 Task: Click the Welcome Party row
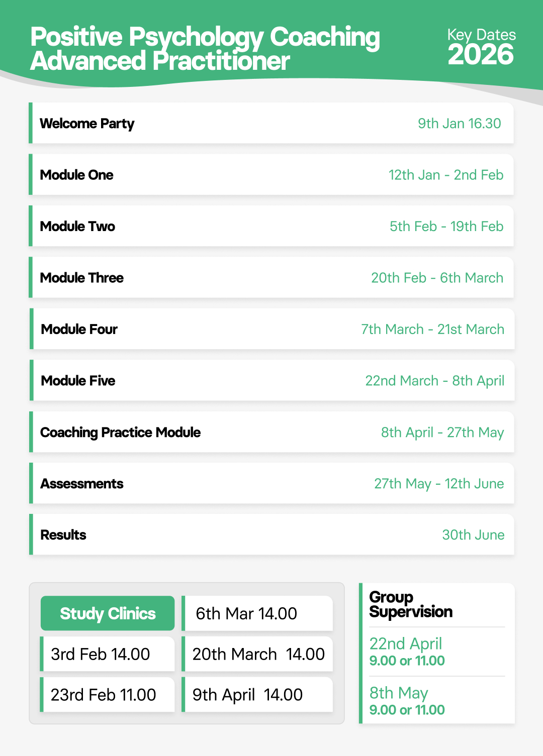point(271,124)
